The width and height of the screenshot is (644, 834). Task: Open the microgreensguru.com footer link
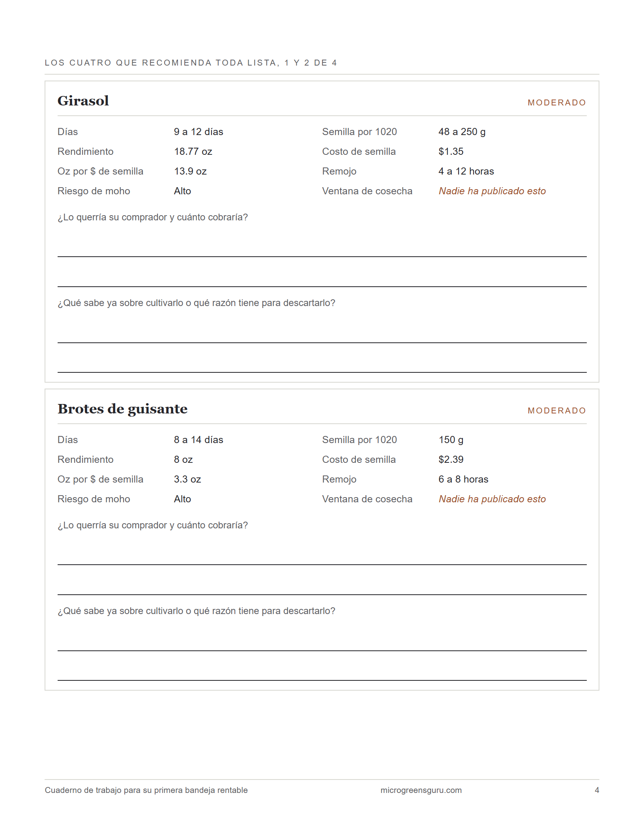[421, 790]
